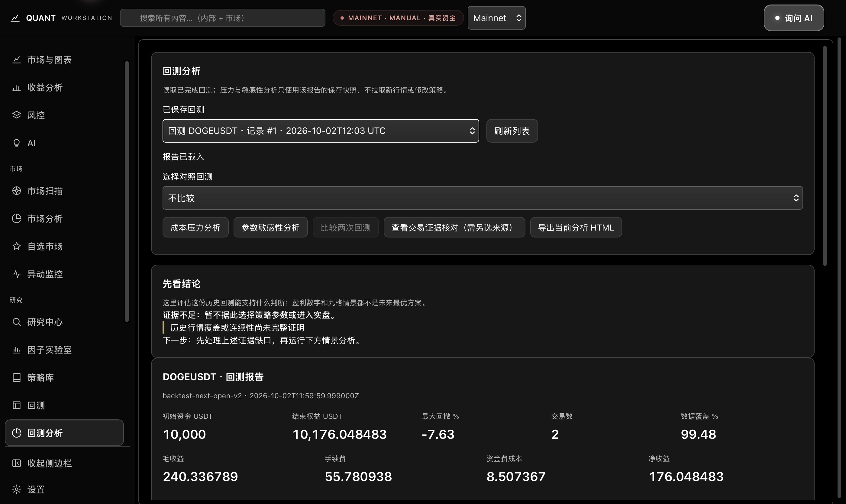Click the main content panel scrollbar
The width and height of the screenshot is (846, 504).
[x=825, y=156]
